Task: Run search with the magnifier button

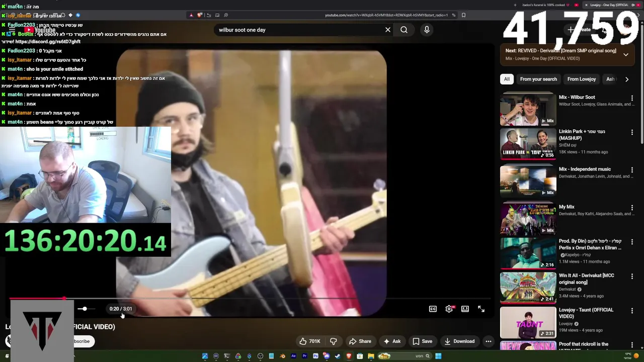Action: [404, 30]
